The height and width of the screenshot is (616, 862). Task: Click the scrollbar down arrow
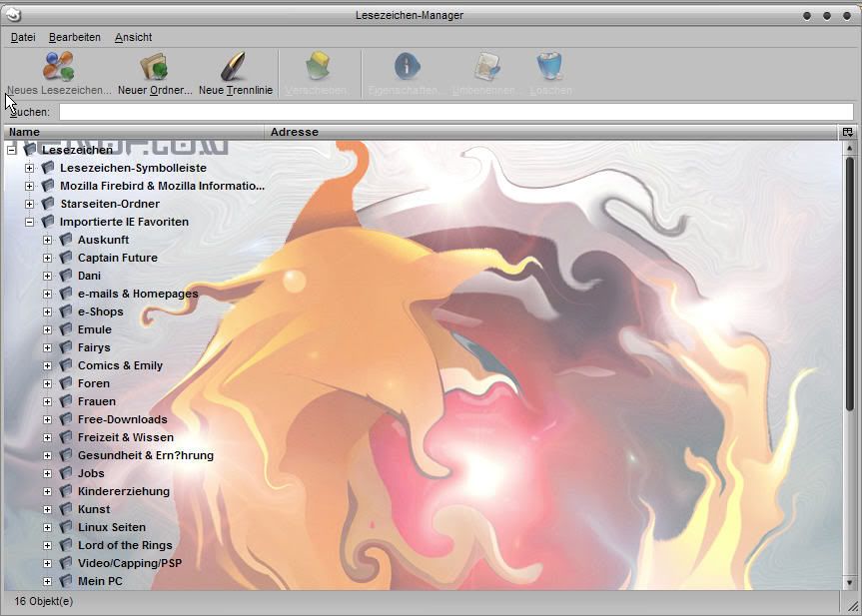click(x=849, y=582)
